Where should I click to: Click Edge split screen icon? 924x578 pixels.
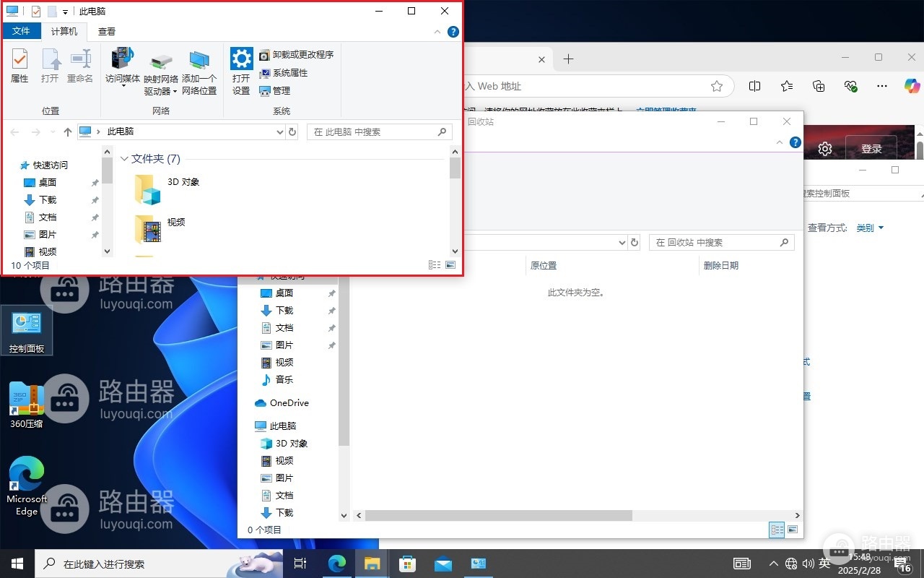(755, 86)
